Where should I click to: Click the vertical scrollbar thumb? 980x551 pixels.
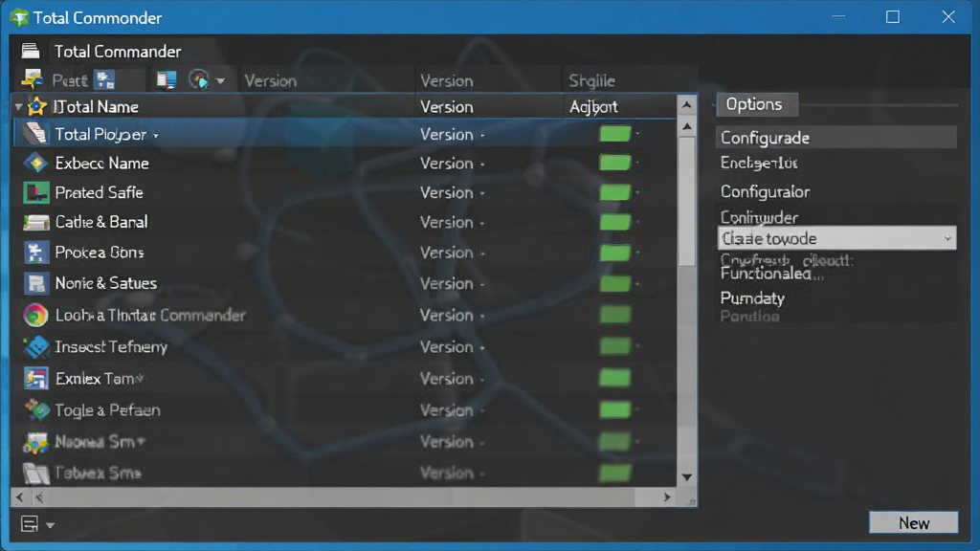[x=687, y=201]
